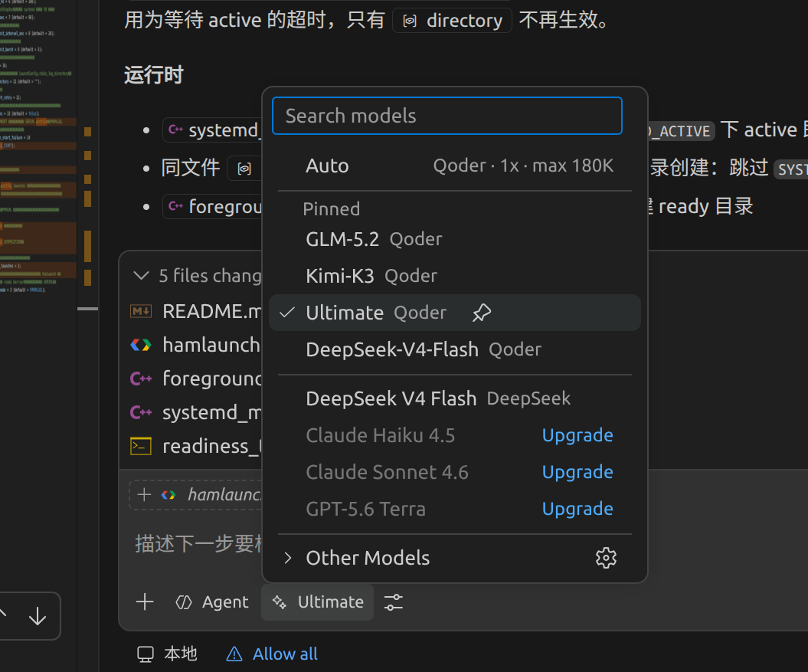
Task: Open the symbol chip after 同文件
Action: click(x=245, y=168)
